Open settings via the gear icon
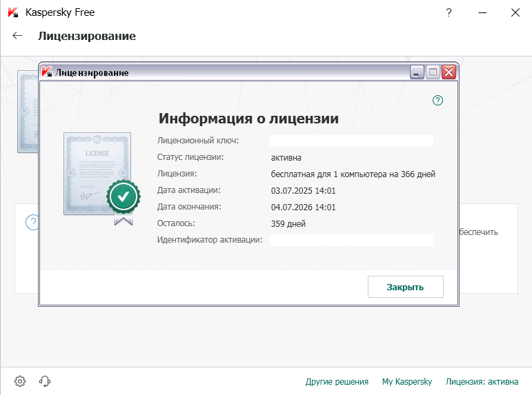This screenshot has width=532, height=395. click(20, 381)
